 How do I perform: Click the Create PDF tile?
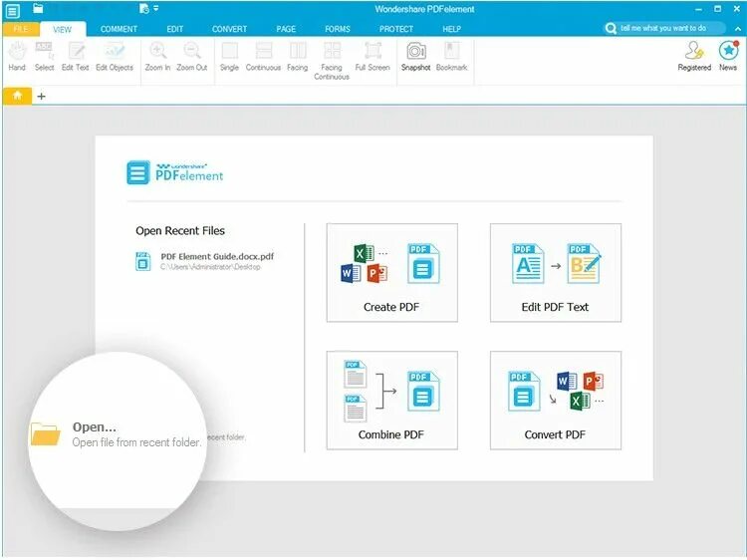392,273
